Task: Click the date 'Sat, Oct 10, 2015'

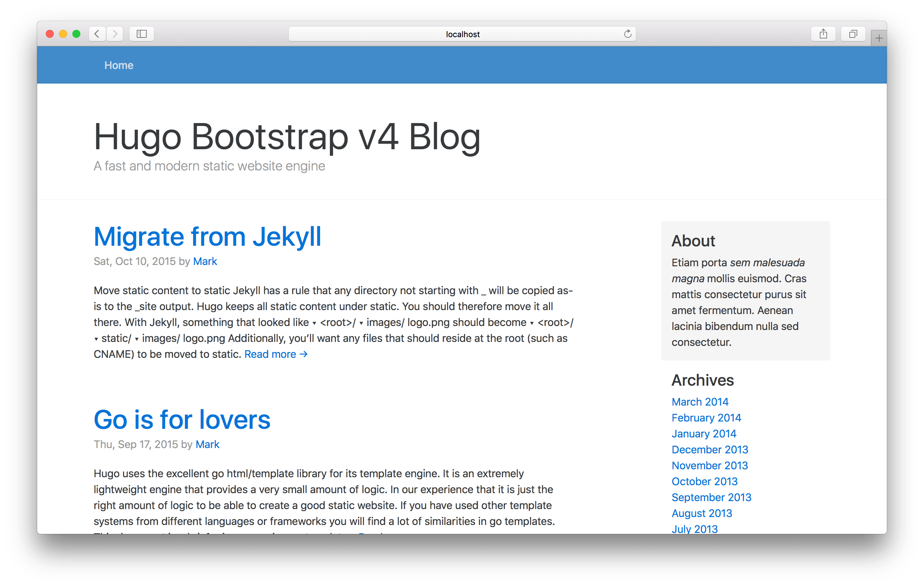Action: [135, 261]
